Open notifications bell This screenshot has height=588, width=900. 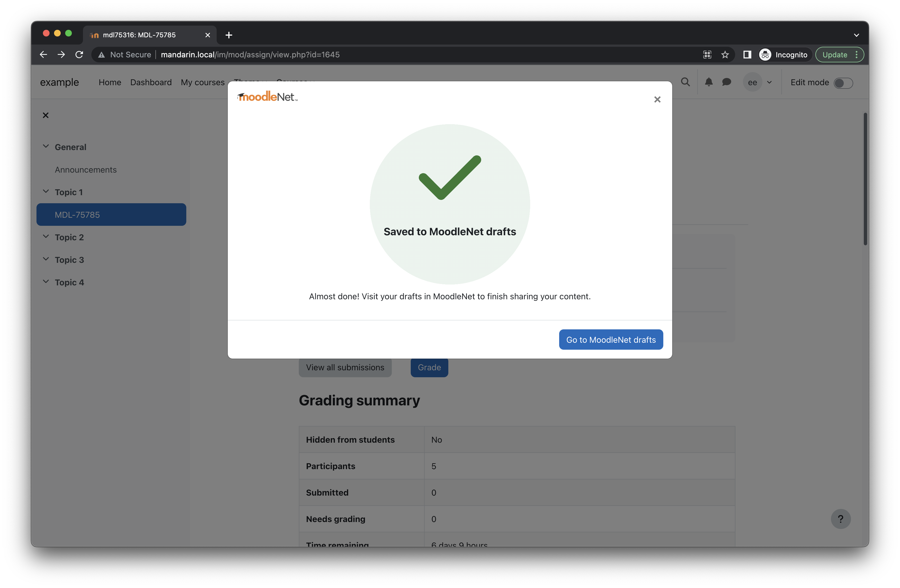(709, 82)
